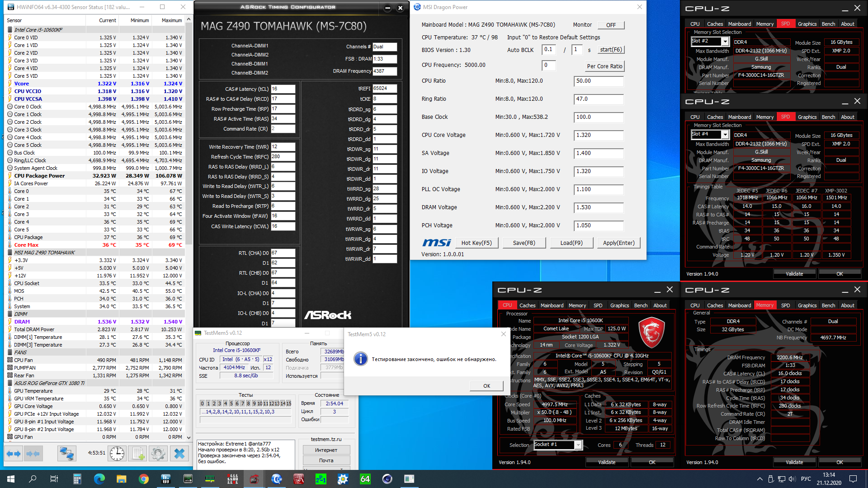This screenshot has width=868, height=488.
Task: Click Apply(Enter) in Dragon Power
Action: point(619,243)
